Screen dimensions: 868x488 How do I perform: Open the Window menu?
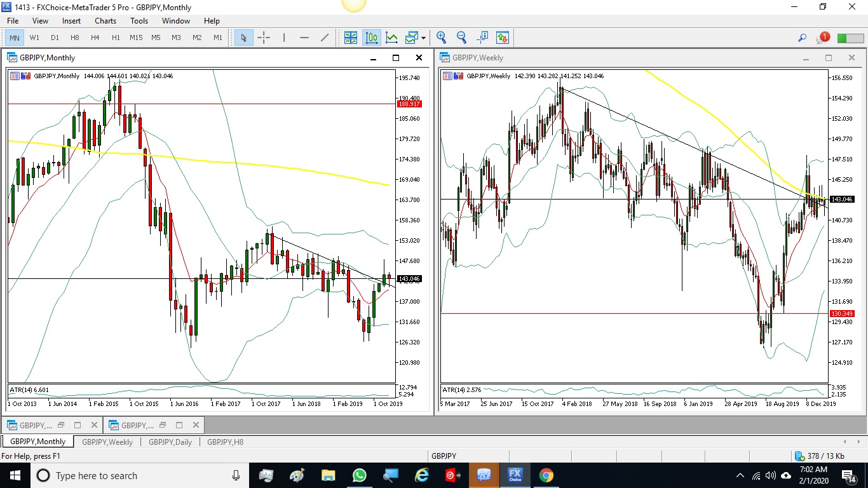(176, 21)
